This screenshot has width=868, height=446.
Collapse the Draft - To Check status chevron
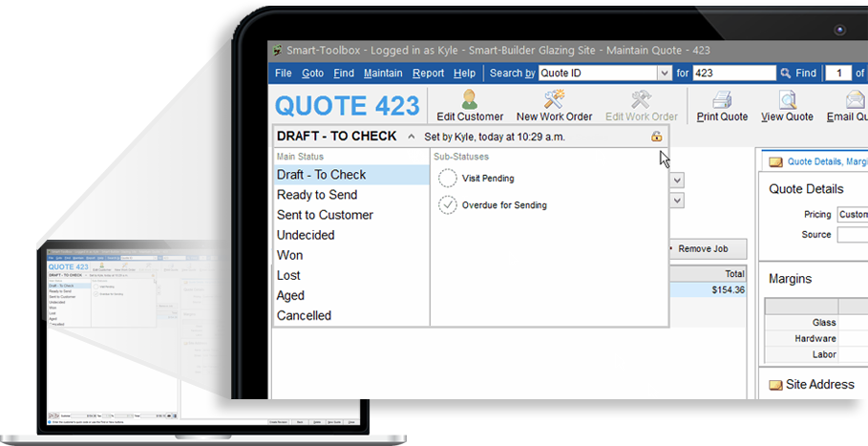pyautogui.click(x=412, y=137)
